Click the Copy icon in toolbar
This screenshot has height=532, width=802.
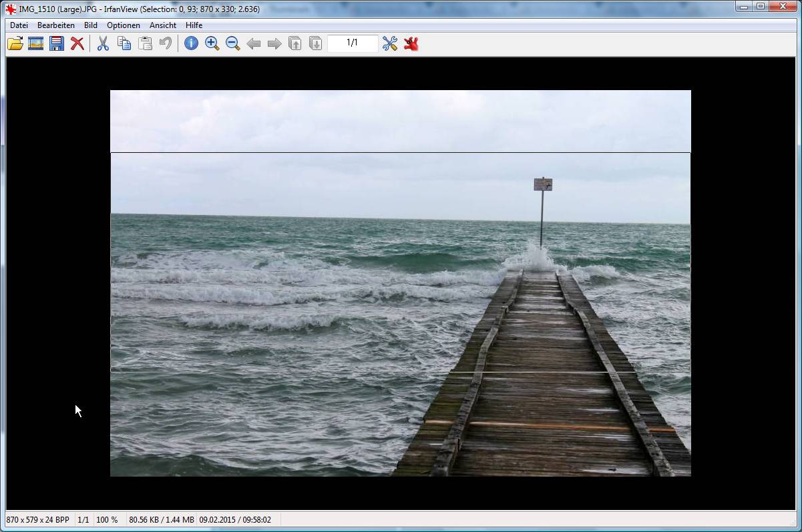click(x=124, y=43)
